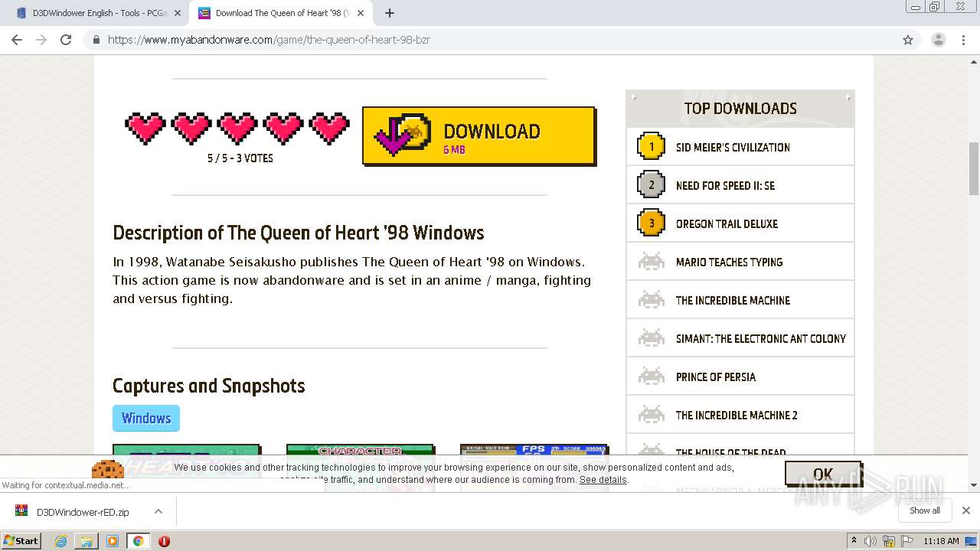Click Show all downloads
The image size is (980, 551).
(925, 510)
